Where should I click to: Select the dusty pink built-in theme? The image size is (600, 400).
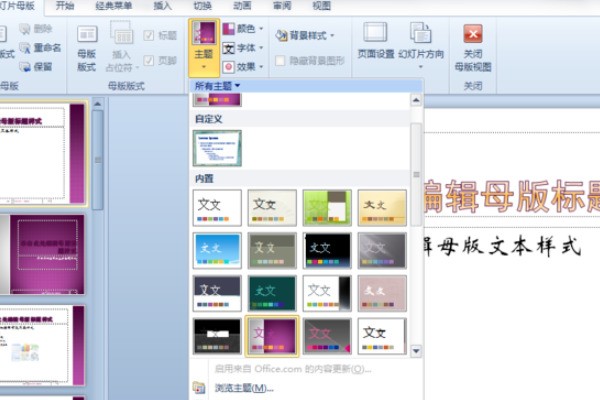[382, 294]
